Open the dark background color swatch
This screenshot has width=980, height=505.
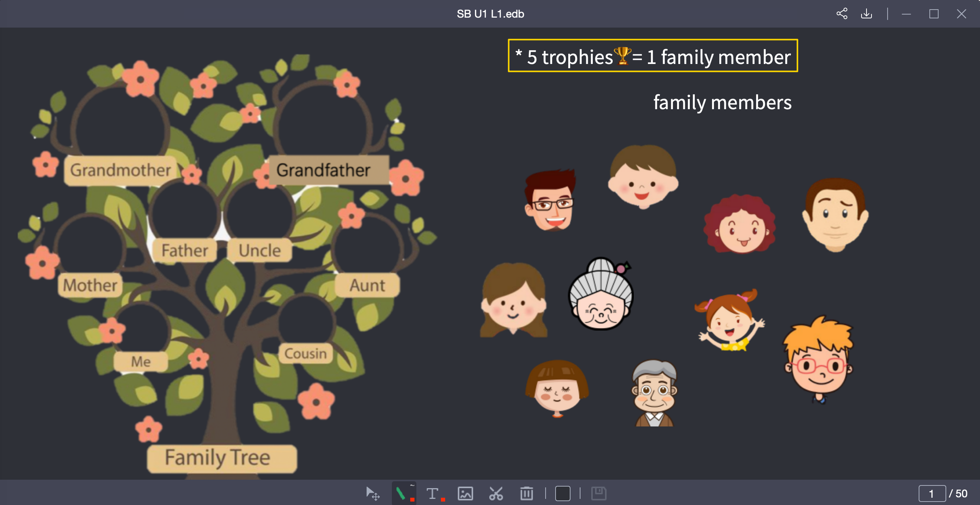(x=562, y=494)
